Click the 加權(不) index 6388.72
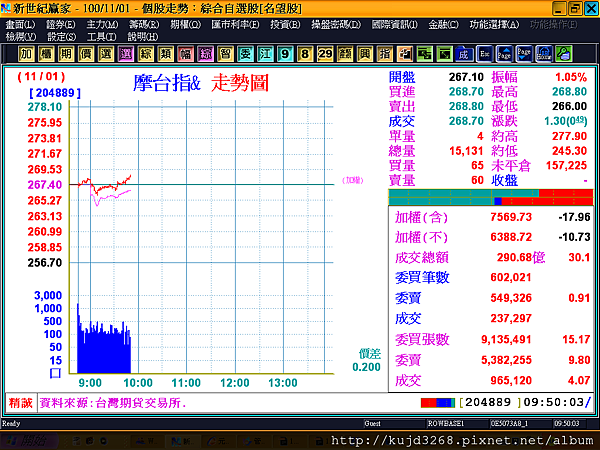Image resolution: width=600 pixels, height=450 pixels. [x=511, y=237]
